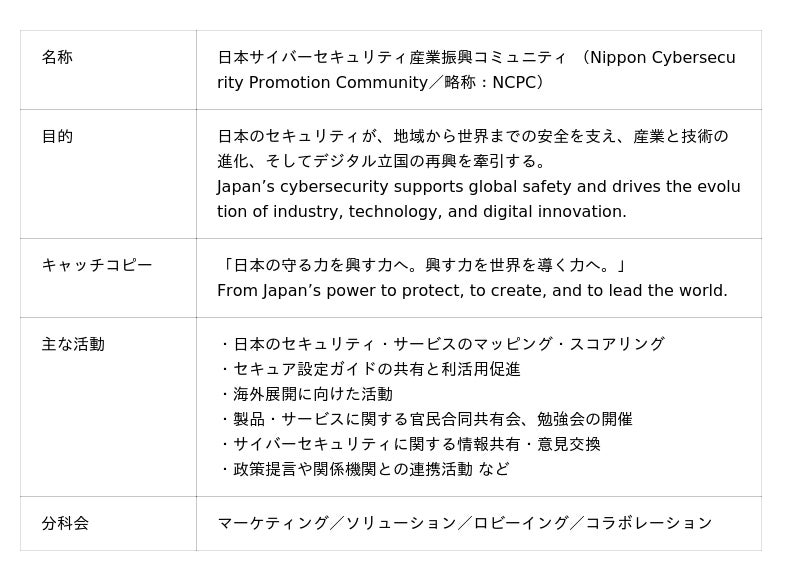
Task: Click the "From Japan's power to protect" line
Action: coord(472,291)
